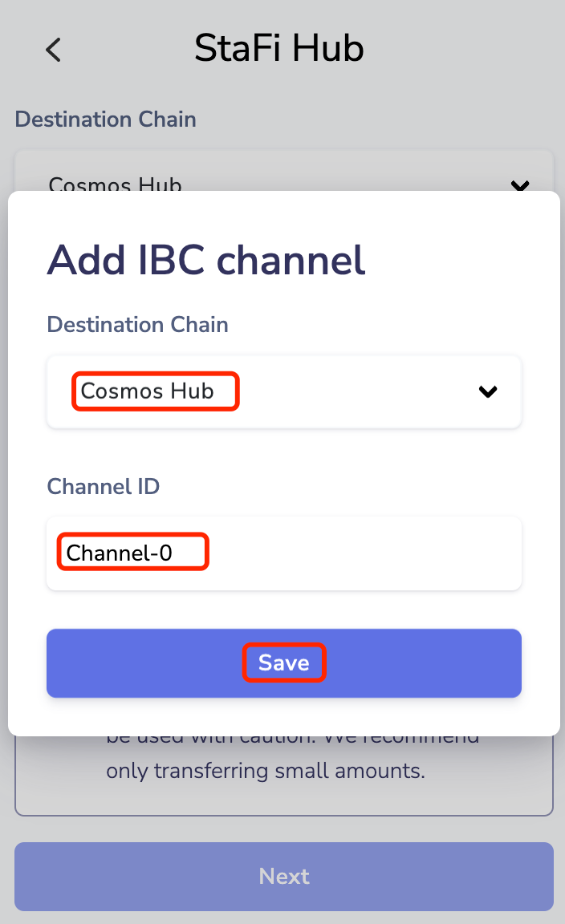
Task: Click the background page's "Destination Chain" label
Action: pyautogui.click(x=105, y=120)
